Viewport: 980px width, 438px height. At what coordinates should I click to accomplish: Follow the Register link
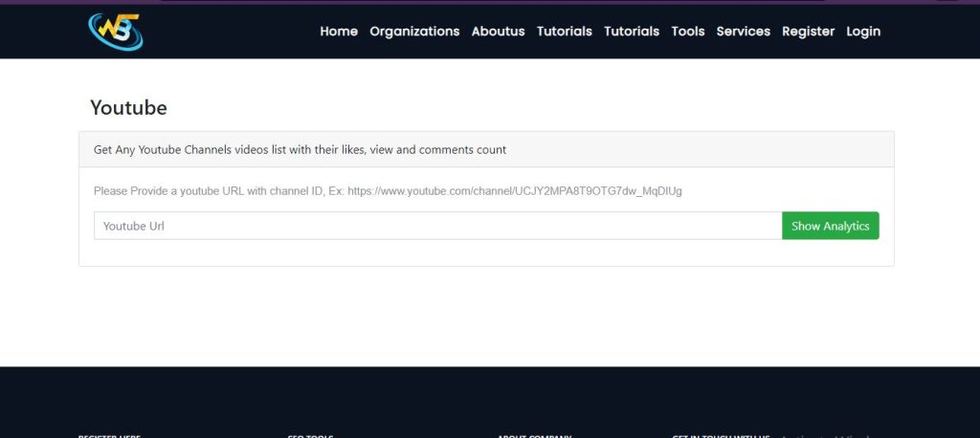point(808,32)
